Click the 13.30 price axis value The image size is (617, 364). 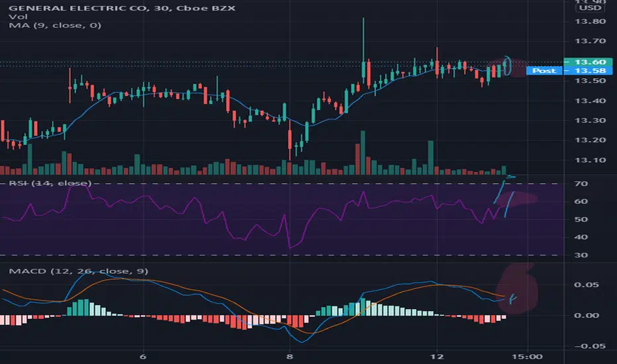coord(590,120)
